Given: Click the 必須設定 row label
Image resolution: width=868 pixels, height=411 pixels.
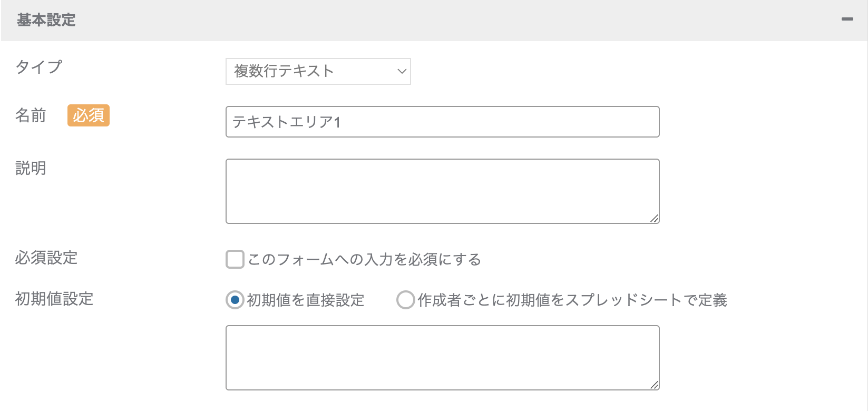Looking at the screenshot, I should (x=46, y=258).
